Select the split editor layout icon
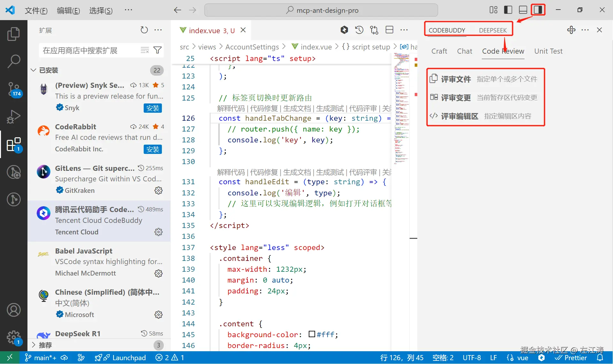This screenshot has width=613, height=364. (389, 30)
